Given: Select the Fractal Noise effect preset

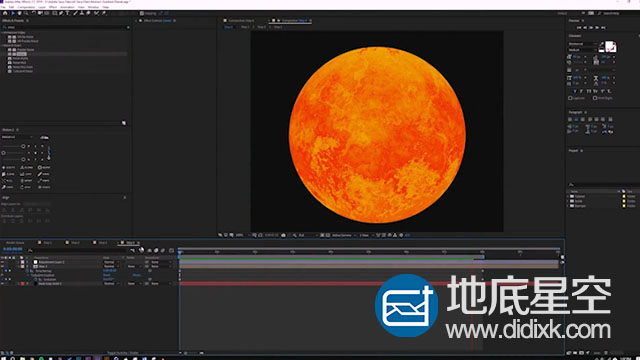Looking at the screenshot, I should point(25,50).
